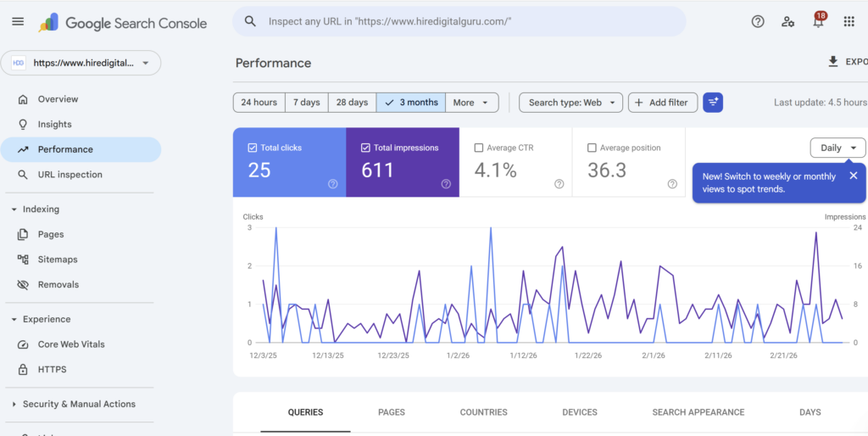This screenshot has height=436, width=868.
Task: Open the notifications bell icon
Action: point(818,22)
